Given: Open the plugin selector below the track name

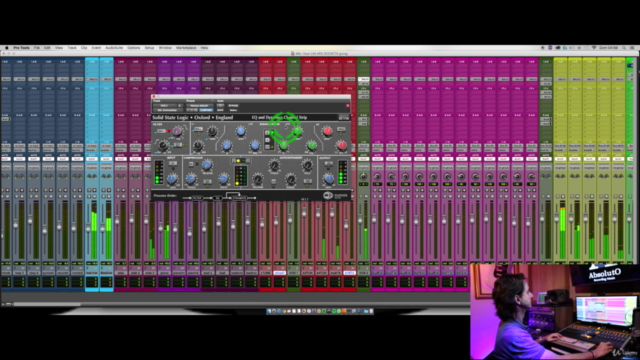Looking at the screenshot, I should click(x=168, y=110).
